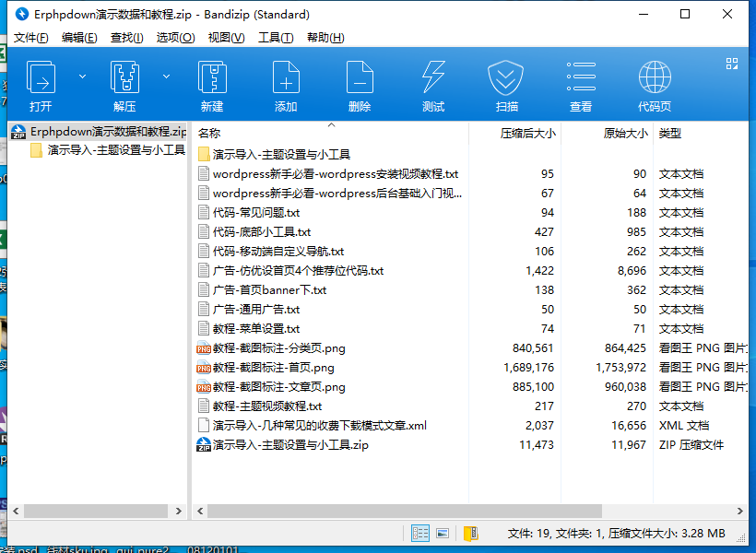The height and width of the screenshot is (553, 756).
Task: Click zip icon of 演示导入-主题设置与小工具.zip
Action: pyautogui.click(x=204, y=444)
